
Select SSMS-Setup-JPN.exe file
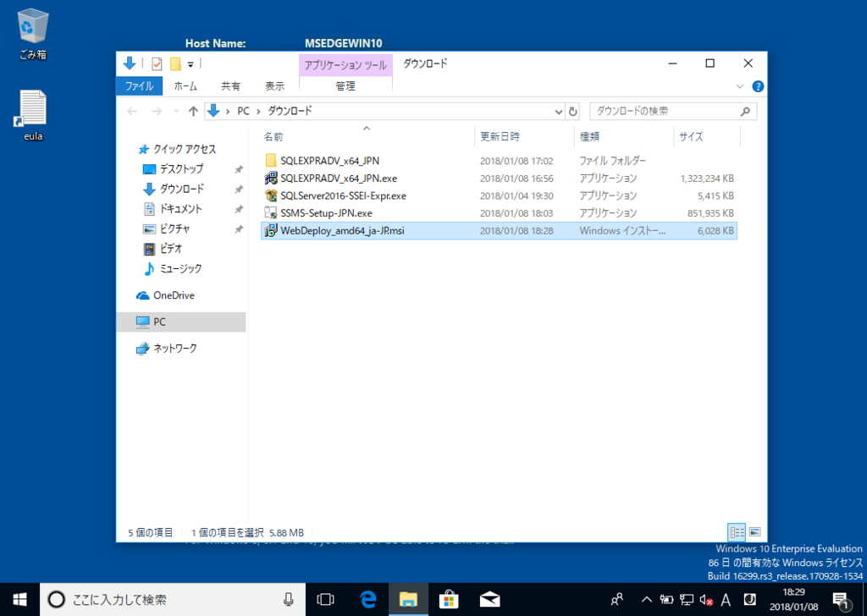[499, 213]
